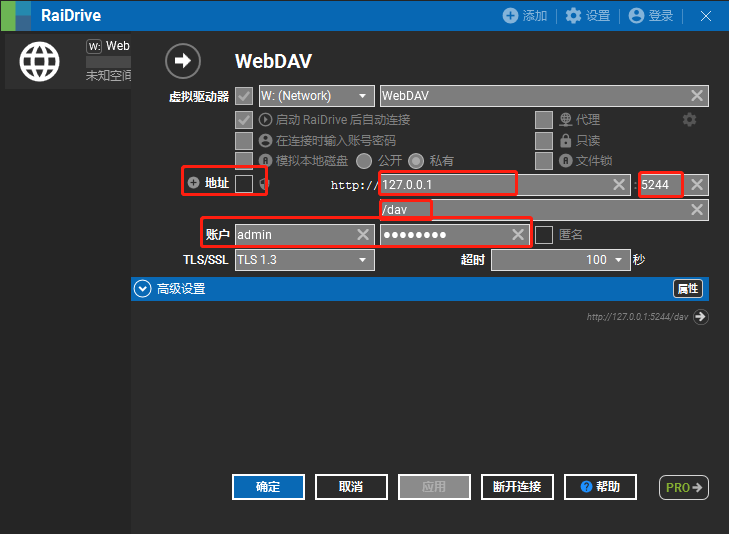729x534 pixels.
Task: Open the W: (Network) drive letter dropdown
Action: [x=315, y=96]
